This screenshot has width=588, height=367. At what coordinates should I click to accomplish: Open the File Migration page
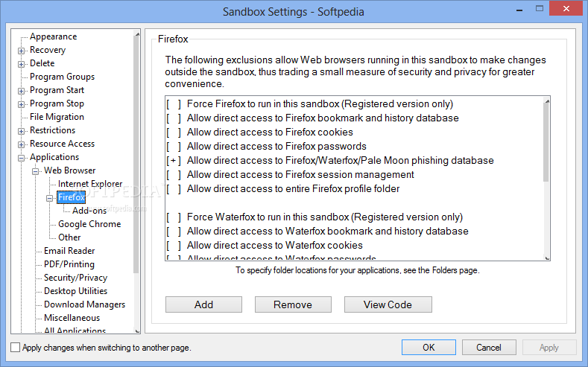(57, 117)
